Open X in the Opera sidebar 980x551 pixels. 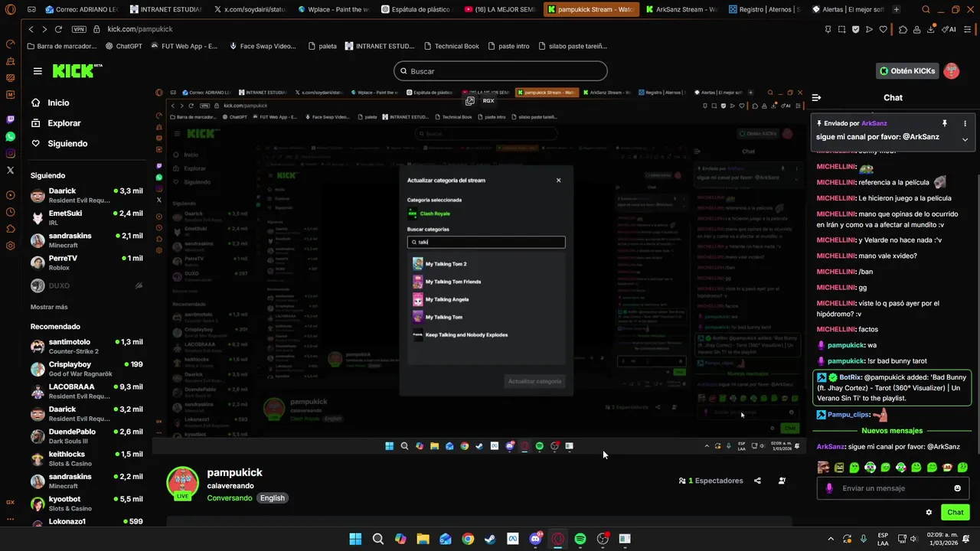10,170
